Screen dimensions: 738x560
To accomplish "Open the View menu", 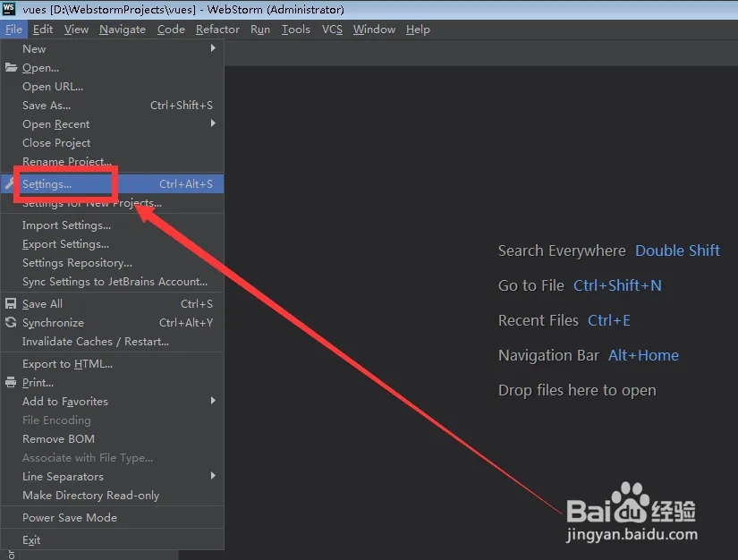I will click(x=76, y=30).
